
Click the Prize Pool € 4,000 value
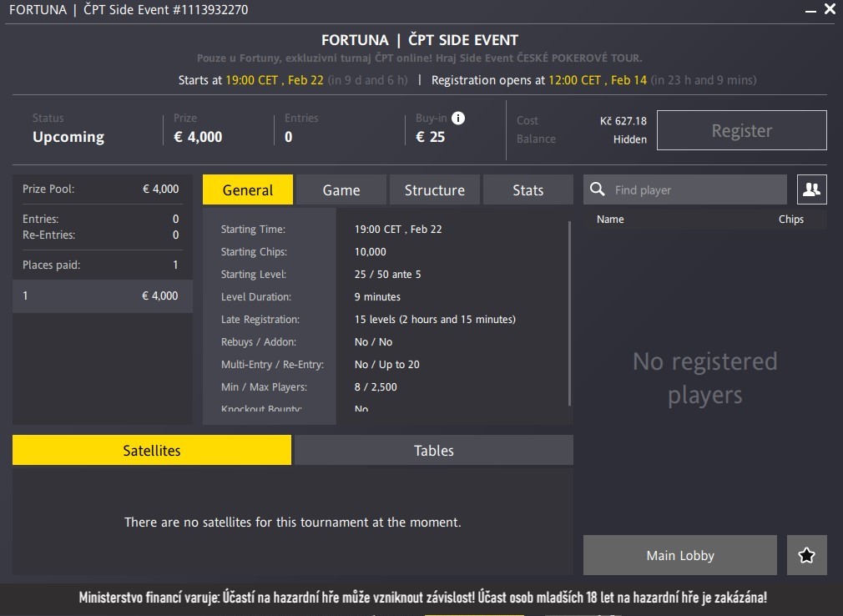click(160, 189)
